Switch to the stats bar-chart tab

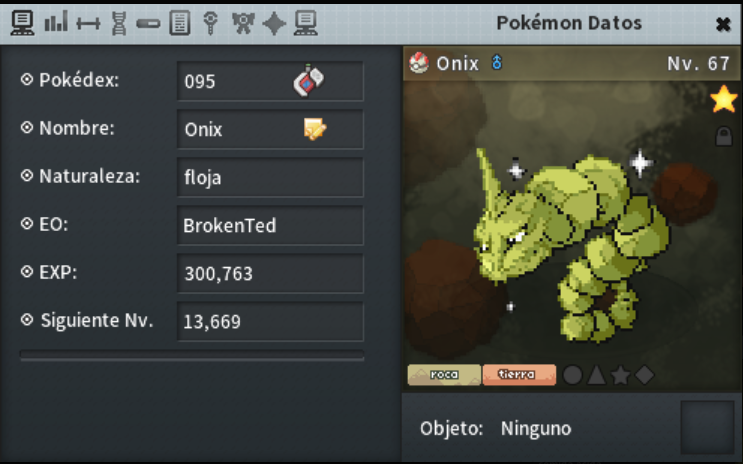[x=56, y=22]
